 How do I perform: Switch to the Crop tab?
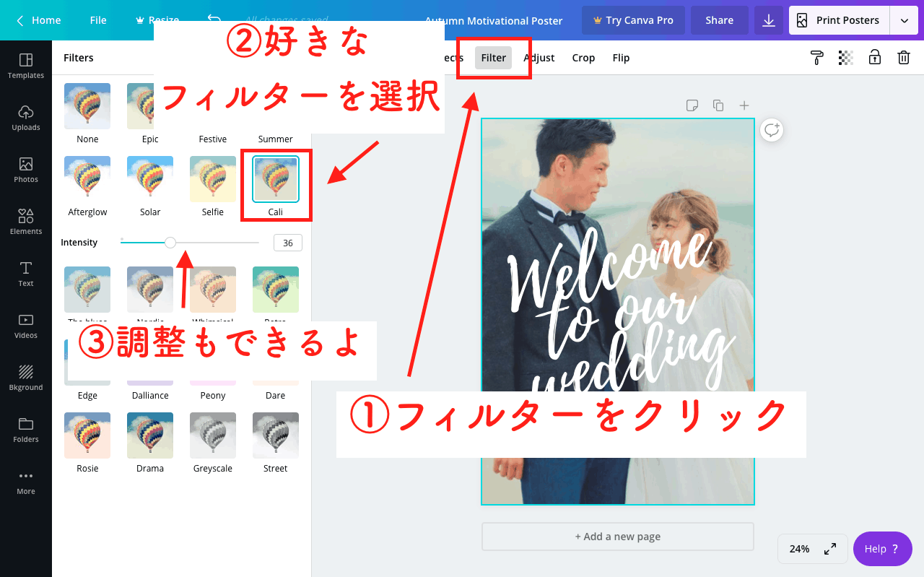pyautogui.click(x=583, y=58)
